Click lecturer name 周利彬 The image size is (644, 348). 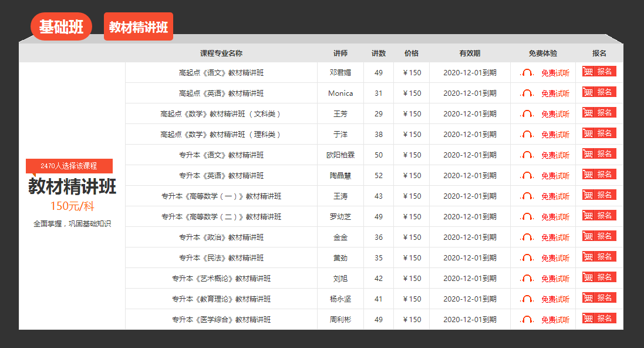(340, 320)
